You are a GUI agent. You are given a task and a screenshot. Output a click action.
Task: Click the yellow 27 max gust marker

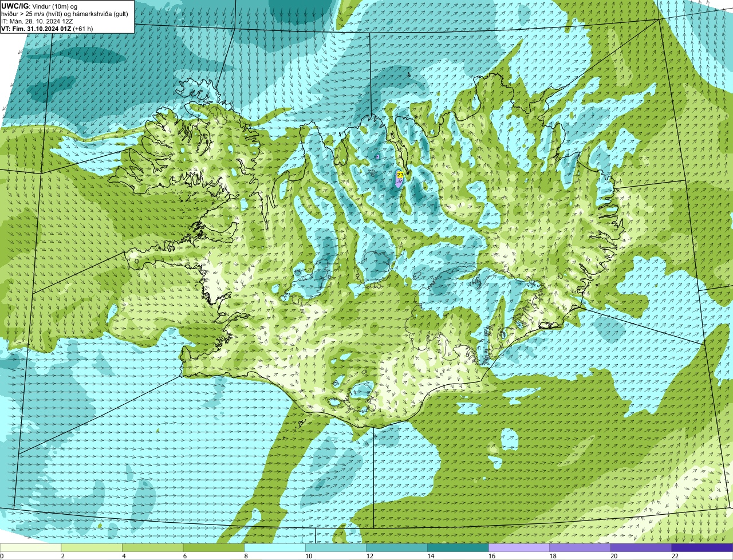pos(400,174)
